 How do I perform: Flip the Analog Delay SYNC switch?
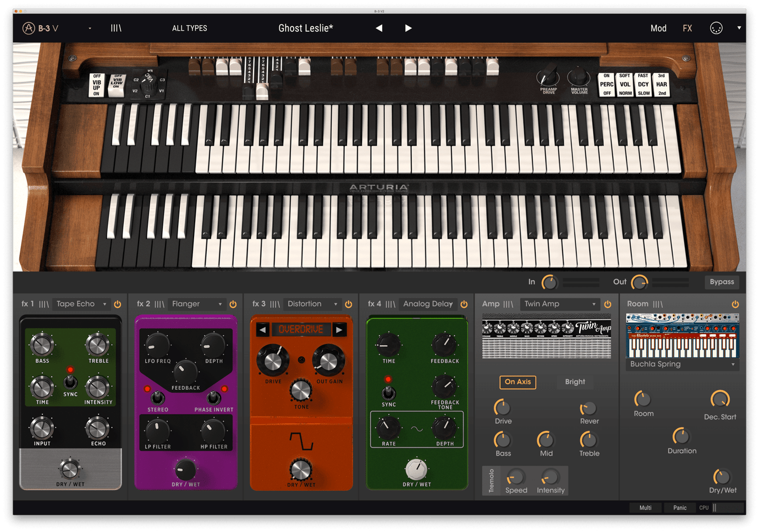389,392
